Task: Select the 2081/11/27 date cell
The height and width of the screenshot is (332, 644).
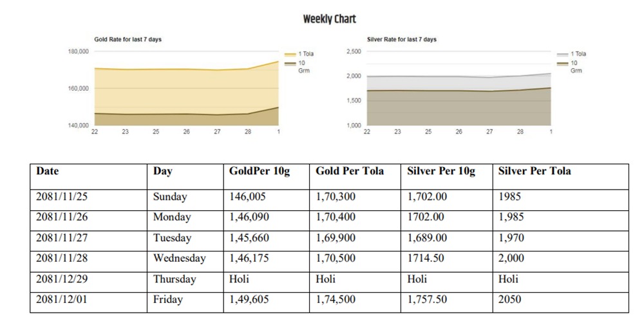Action: point(61,238)
